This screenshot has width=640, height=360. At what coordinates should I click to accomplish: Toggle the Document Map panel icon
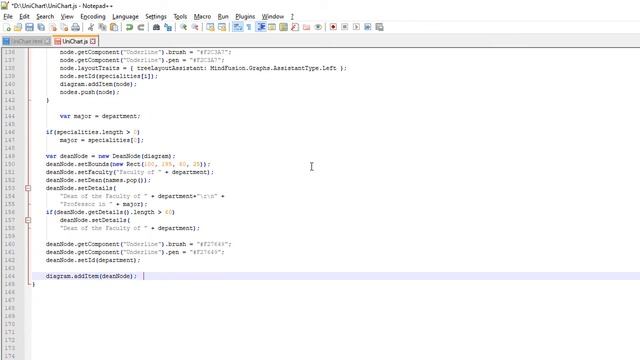tap(283, 27)
